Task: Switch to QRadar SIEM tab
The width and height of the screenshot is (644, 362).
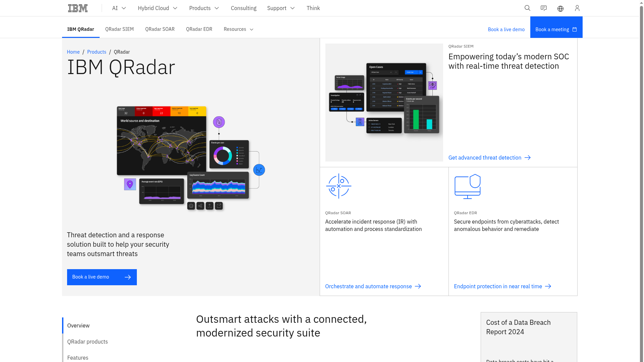Action: pos(119,29)
